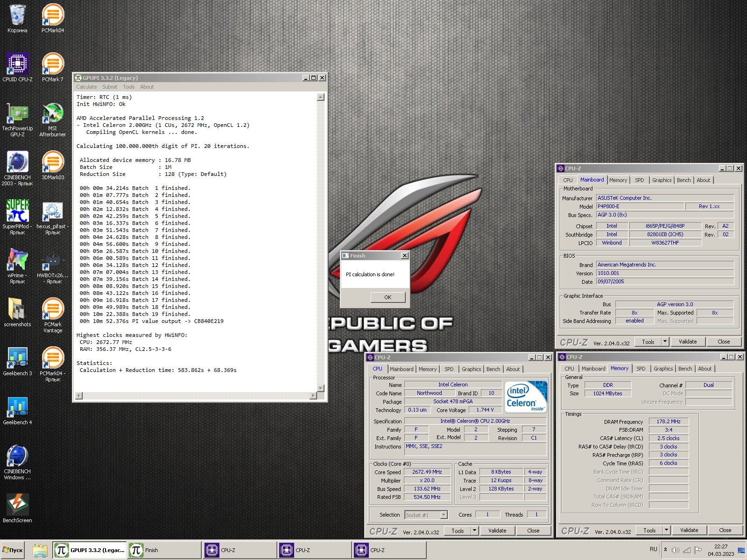
Task: Click the Intel Celeron logo in CPU-Z
Action: tap(526, 397)
